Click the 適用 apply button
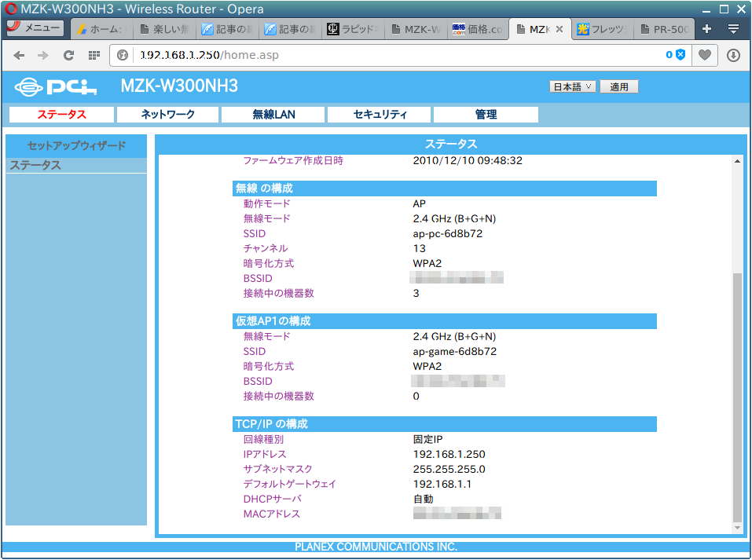Viewport: 752px width, 560px height. click(619, 86)
